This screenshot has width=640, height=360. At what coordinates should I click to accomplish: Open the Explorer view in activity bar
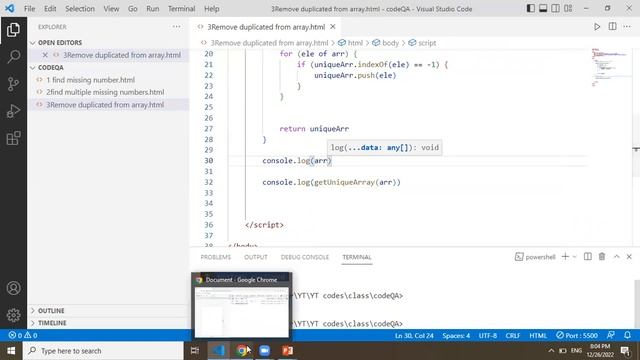pos(13,30)
